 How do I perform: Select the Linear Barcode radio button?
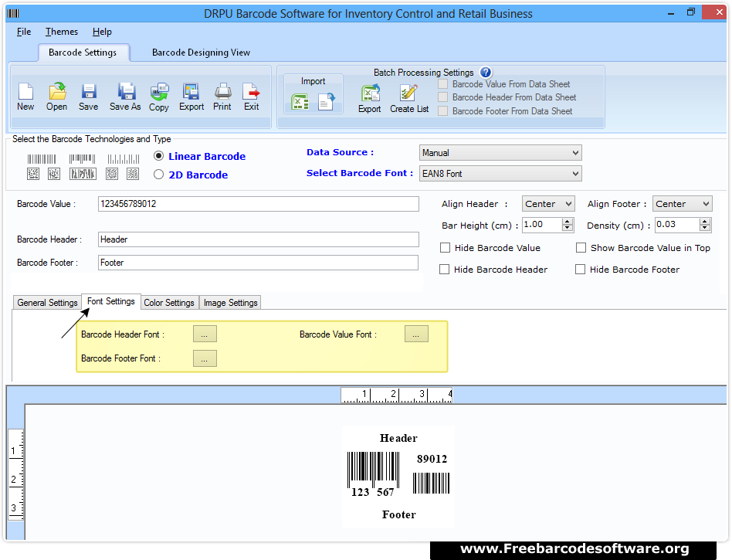(x=159, y=156)
